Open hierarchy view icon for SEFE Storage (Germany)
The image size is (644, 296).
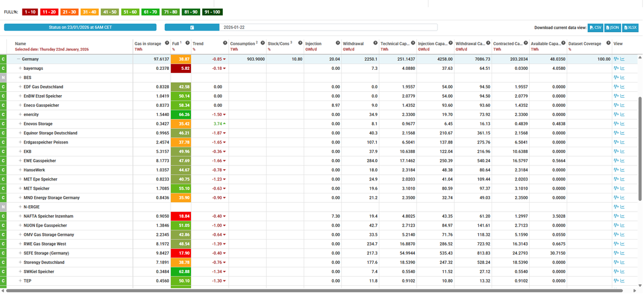(x=616, y=253)
